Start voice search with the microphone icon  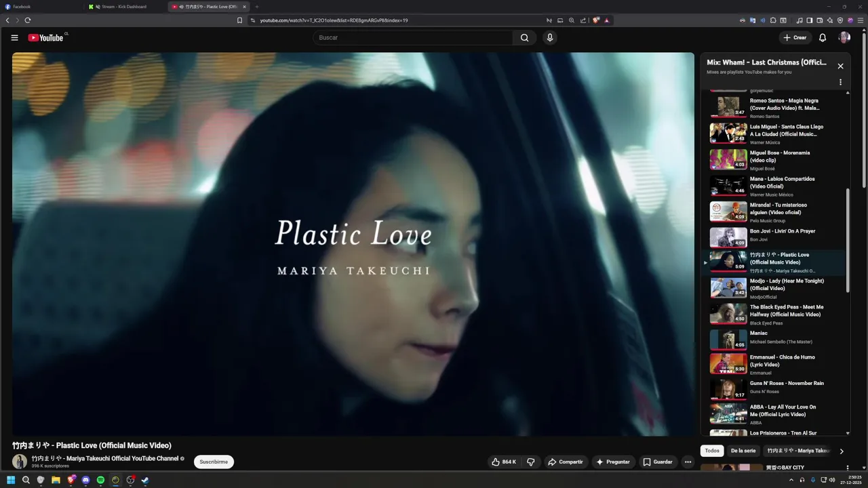(550, 38)
